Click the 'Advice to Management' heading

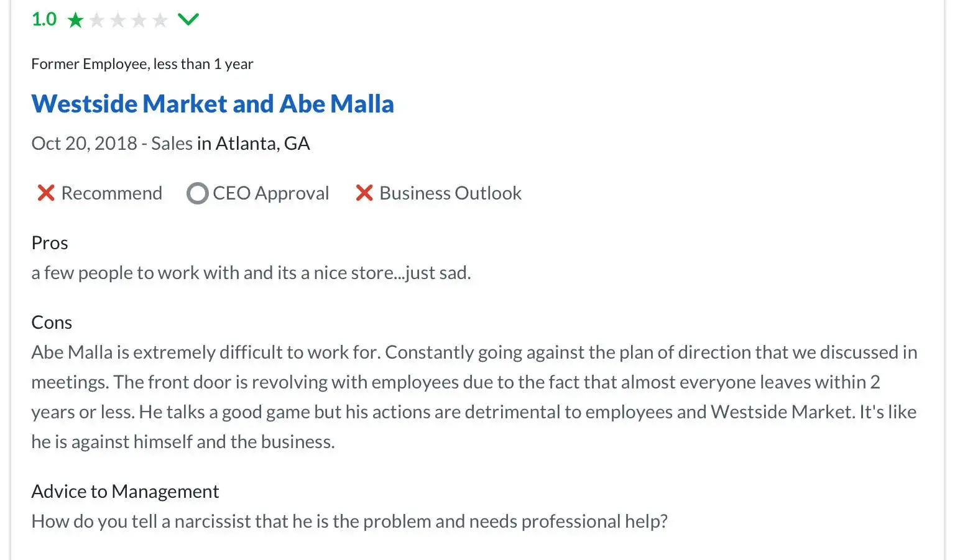point(125,492)
